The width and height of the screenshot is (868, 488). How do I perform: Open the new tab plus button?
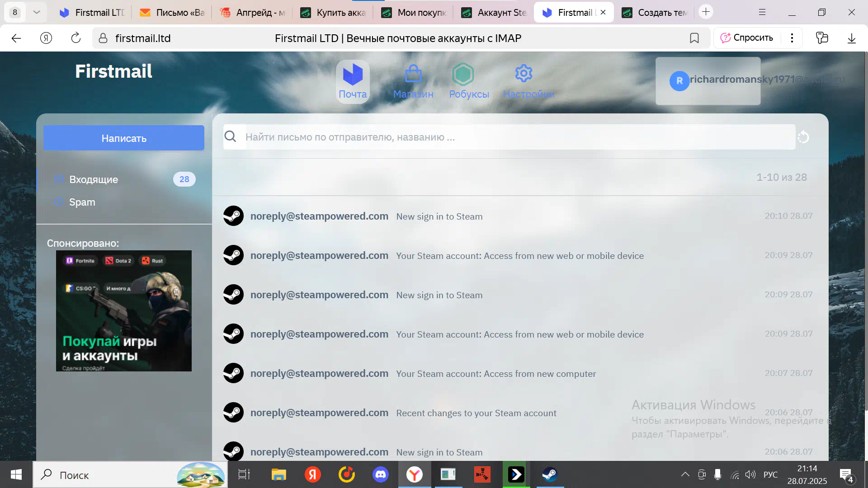click(706, 12)
